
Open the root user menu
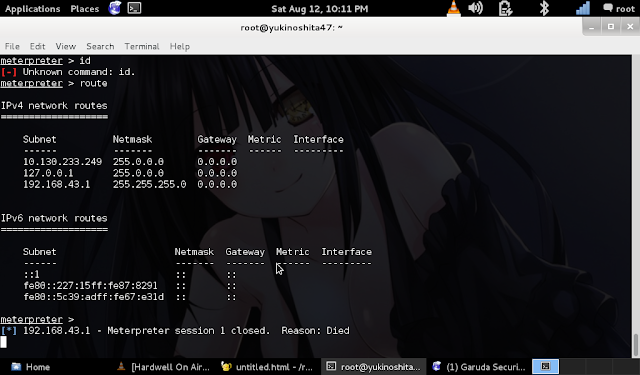pyautogui.click(x=619, y=9)
